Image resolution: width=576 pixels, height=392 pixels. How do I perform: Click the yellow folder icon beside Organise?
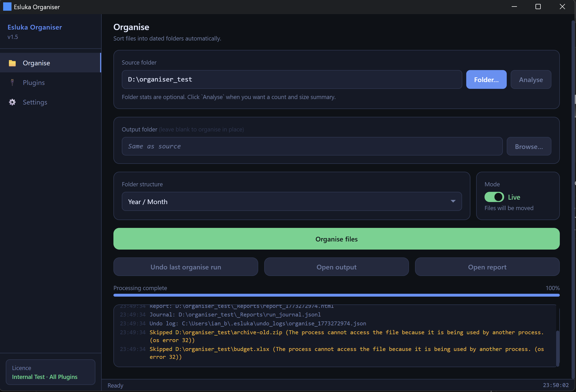tap(12, 63)
